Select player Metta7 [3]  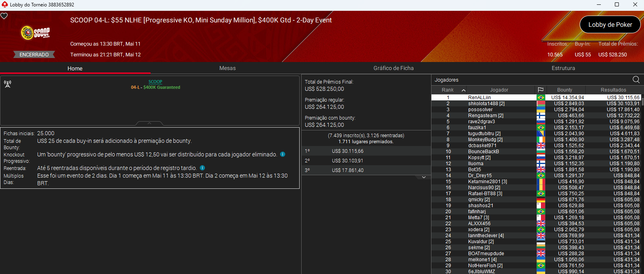537,218
